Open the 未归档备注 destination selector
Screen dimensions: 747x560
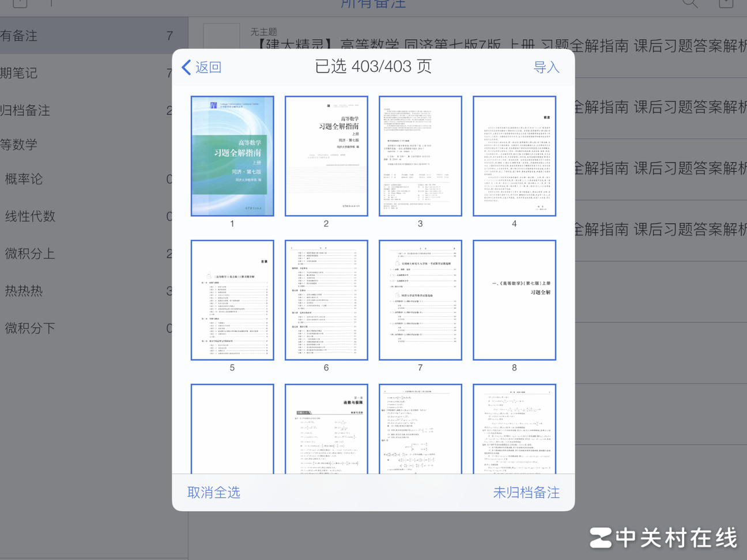point(526,493)
